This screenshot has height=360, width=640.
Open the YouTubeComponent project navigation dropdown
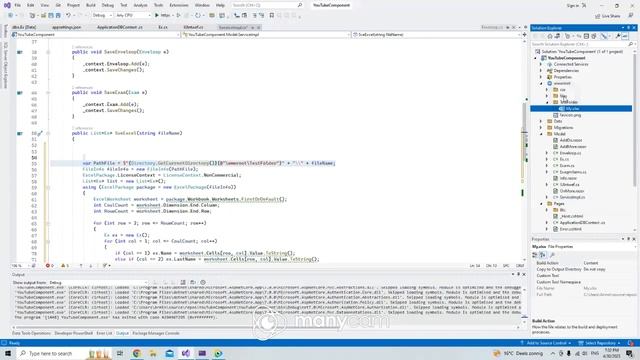click(96, 35)
